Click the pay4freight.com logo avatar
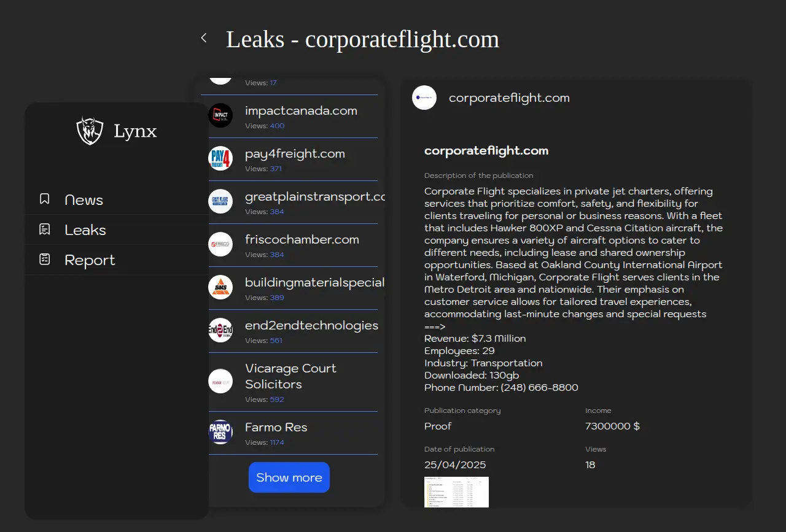Image resolution: width=786 pixels, height=532 pixels. coord(220,158)
